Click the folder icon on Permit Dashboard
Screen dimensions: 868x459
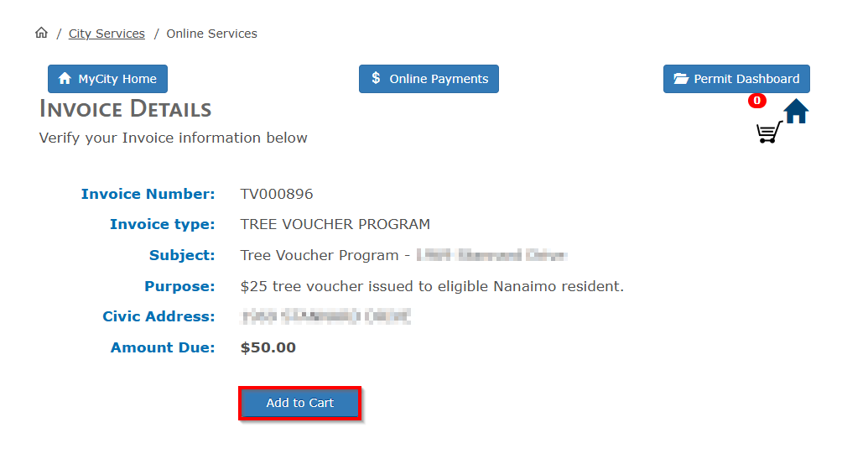[681, 79]
